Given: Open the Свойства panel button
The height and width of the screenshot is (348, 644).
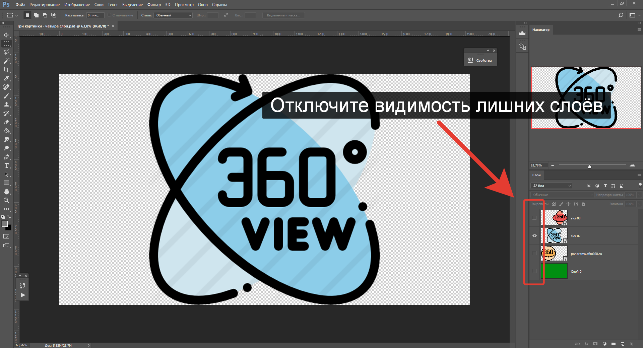Looking at the screenshot, I should pos(480,60).
